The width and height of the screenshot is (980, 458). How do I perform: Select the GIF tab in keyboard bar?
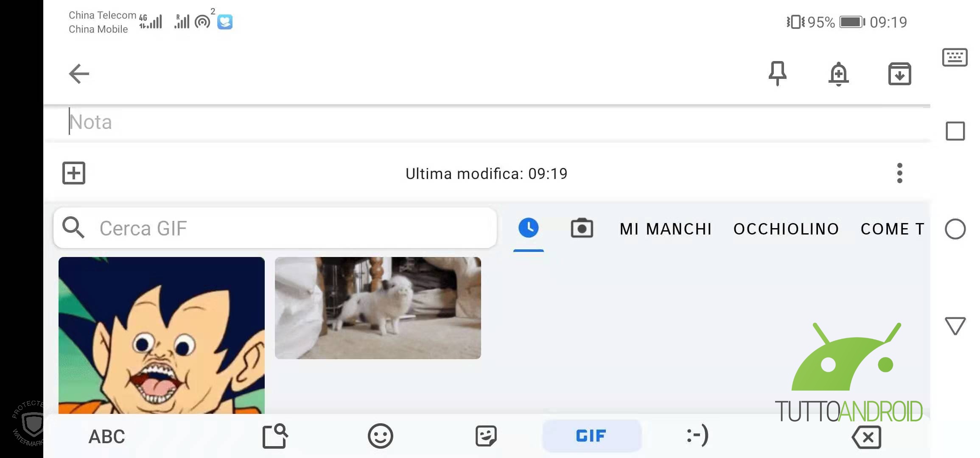point(591,436)
